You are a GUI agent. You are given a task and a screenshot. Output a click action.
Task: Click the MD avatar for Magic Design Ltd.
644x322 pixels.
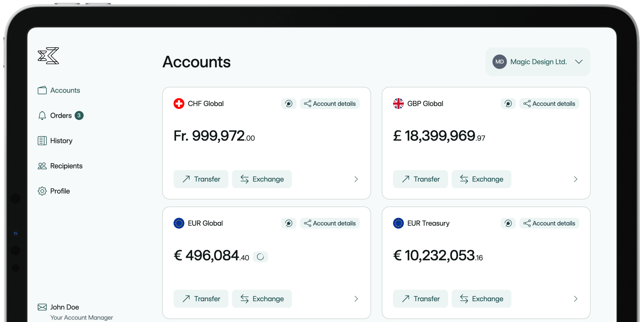(499, 62)
